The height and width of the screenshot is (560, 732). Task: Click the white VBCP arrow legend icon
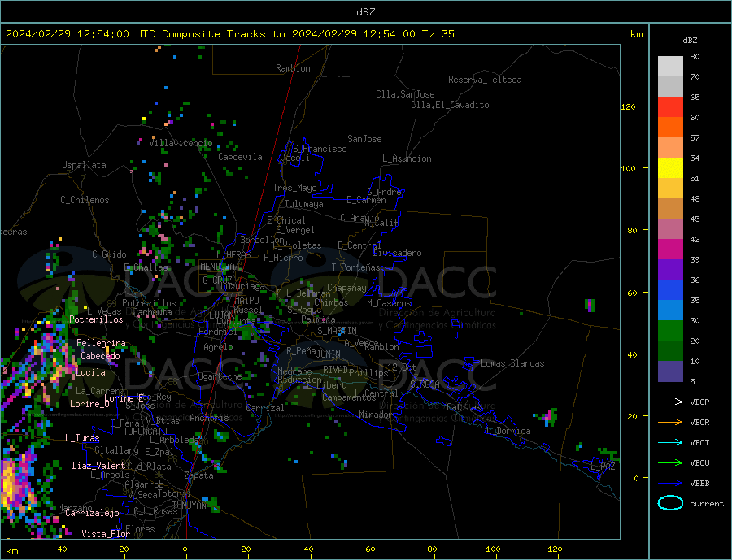(670, 402)
